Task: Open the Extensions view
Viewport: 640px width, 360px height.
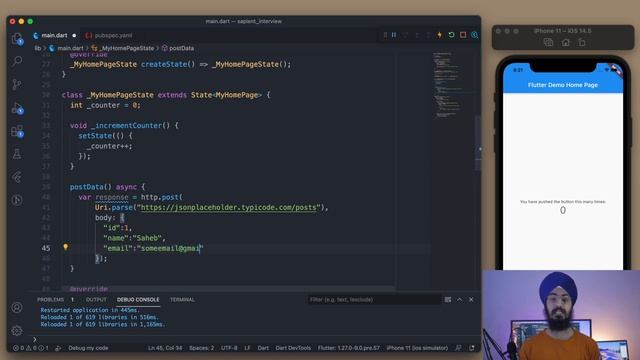Action: tap(17, 131)
